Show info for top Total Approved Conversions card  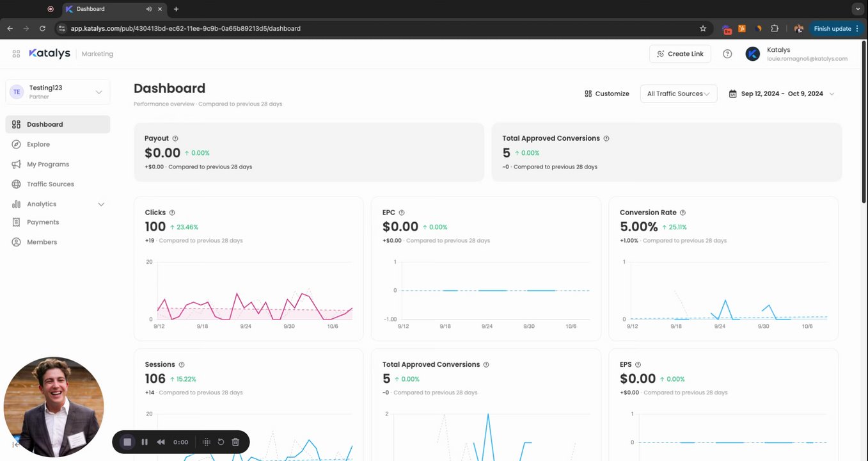(606, 138)
